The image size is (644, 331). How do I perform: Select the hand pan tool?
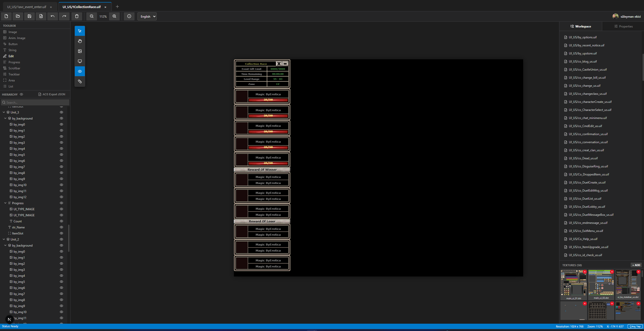coord(80,41)
